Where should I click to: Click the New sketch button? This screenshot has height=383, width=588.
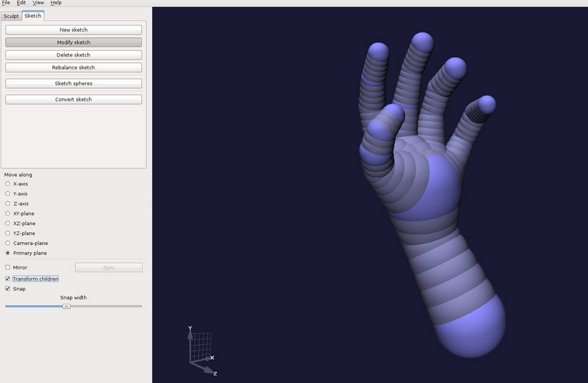[73, 29]
